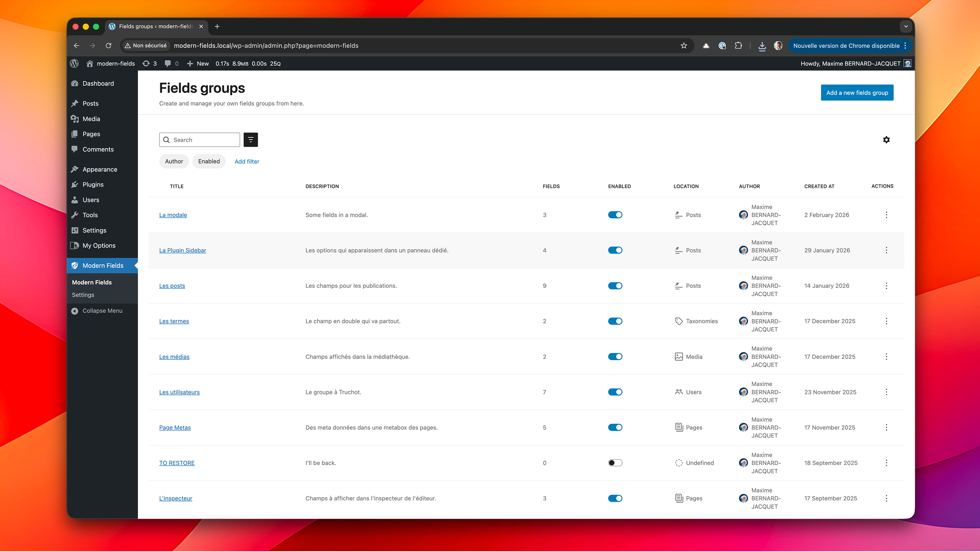
Task: Enable the TO RESTORE fields group toggle
Action: tap(615, 463)
